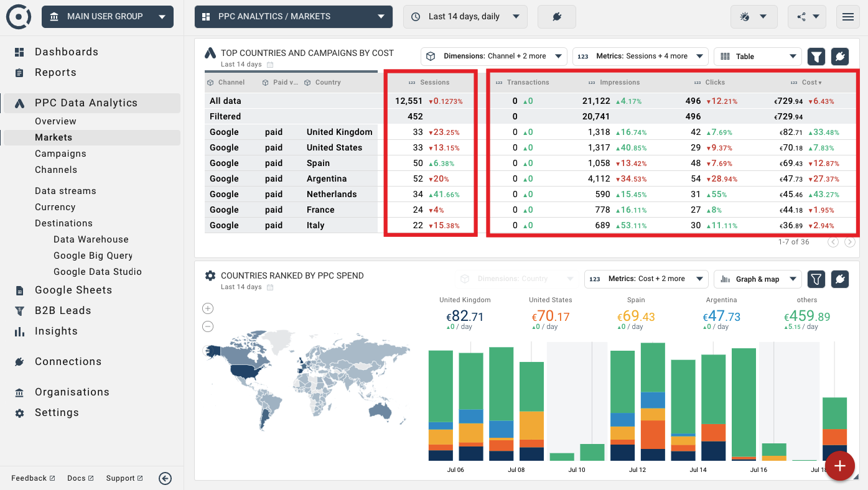Click calendar icon under Countries Ranked title
This screenshot has width=868, height=490.
(270, 287)
